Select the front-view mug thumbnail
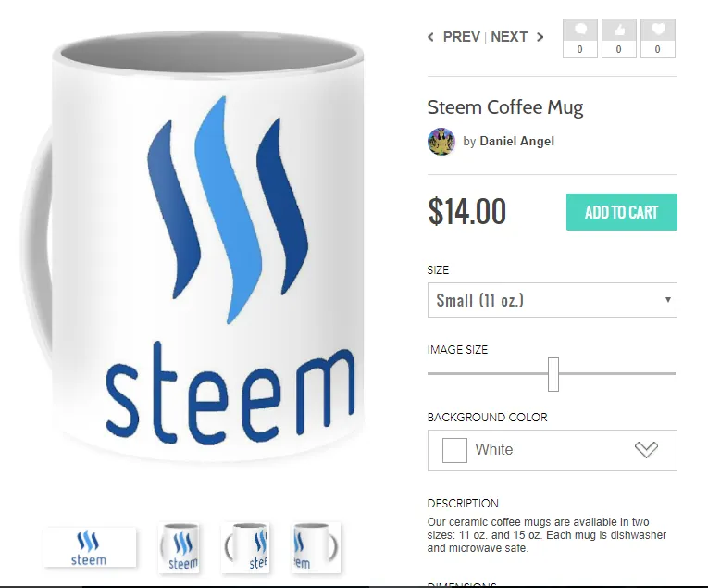708x588 pixels. pyautogui.click(x=180, y=548)
